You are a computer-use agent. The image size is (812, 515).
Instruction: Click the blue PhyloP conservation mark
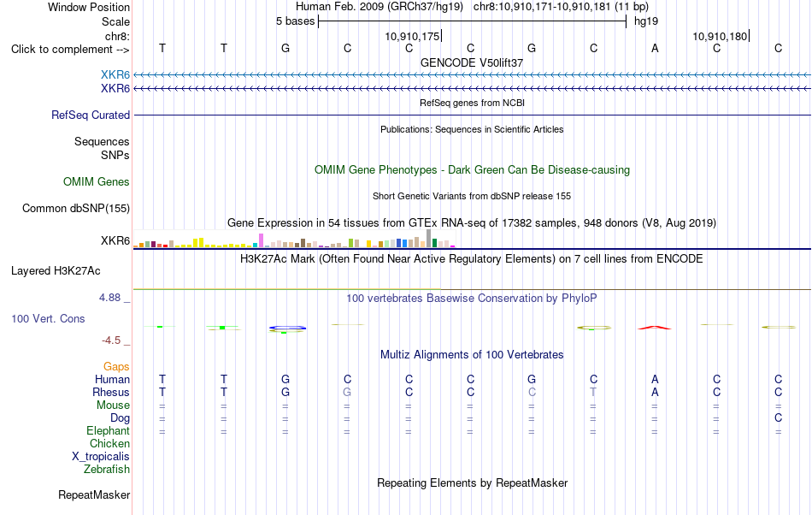288,328
